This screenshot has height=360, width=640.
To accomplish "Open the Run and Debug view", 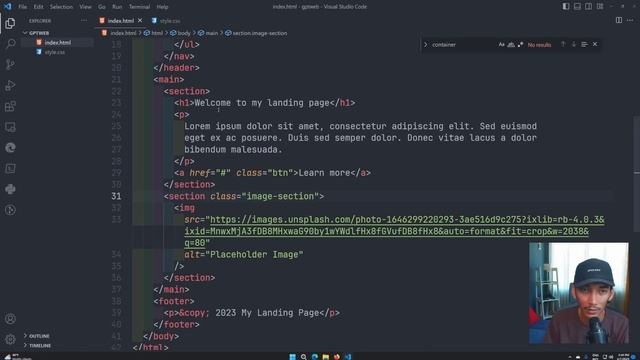I will point(10,85).
